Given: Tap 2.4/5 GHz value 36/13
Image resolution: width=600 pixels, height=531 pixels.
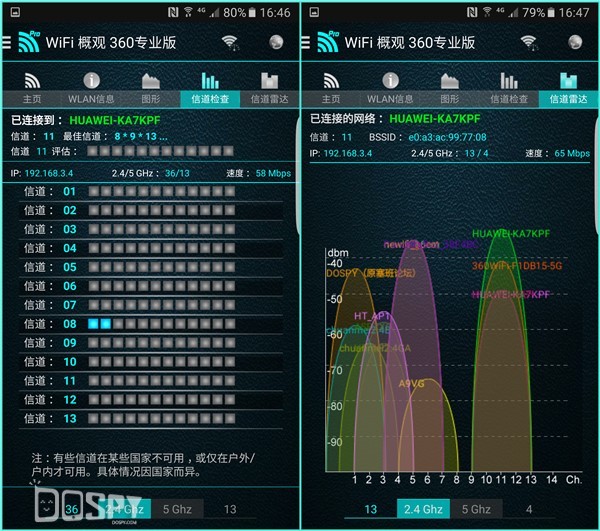Looking at the screenshot, I should coord(177,173).
